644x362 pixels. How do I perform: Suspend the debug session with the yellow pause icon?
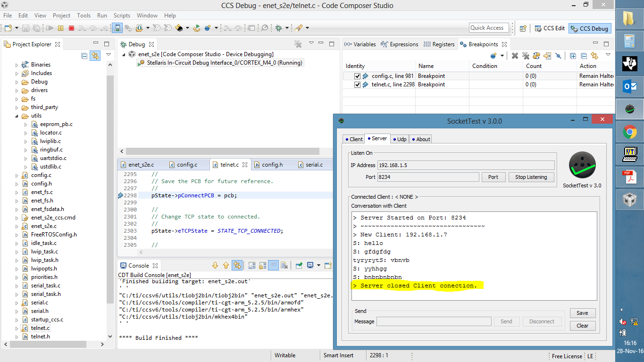coord(61,28)
